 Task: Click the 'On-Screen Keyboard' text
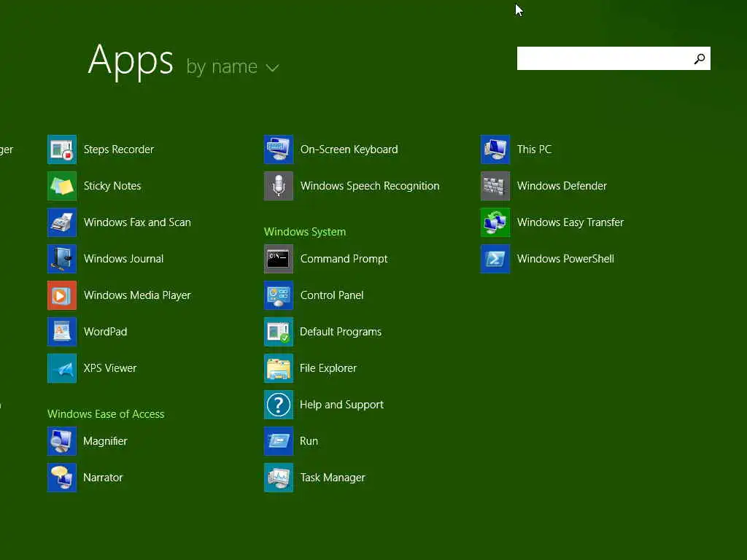[x=349, y=149]
